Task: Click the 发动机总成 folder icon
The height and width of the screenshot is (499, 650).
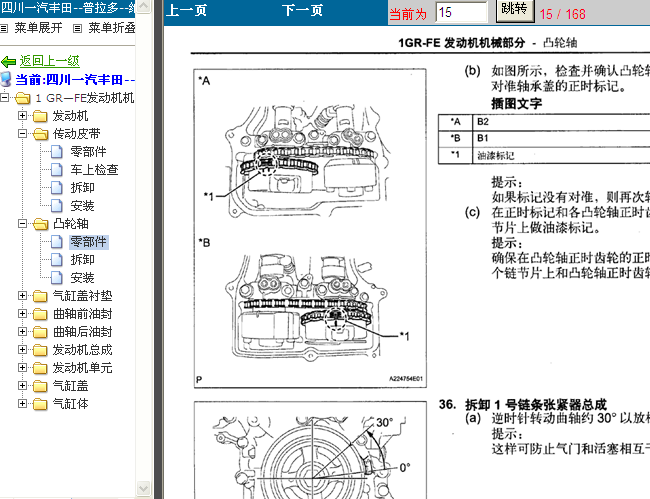Action: click(40, 350)
